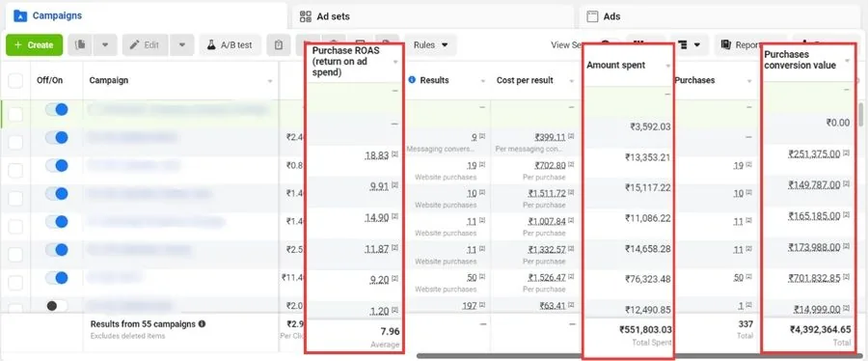Click the total amount spent ₹551,803.03
Image resolution: width=868 pixels, height=361 pixels.
point(645,329)
